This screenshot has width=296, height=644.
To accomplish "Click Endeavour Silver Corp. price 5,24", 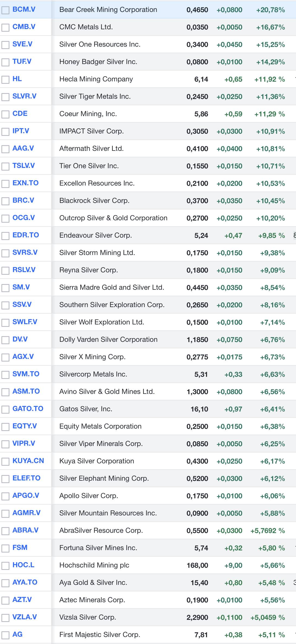I will click(x=201, y=235).
